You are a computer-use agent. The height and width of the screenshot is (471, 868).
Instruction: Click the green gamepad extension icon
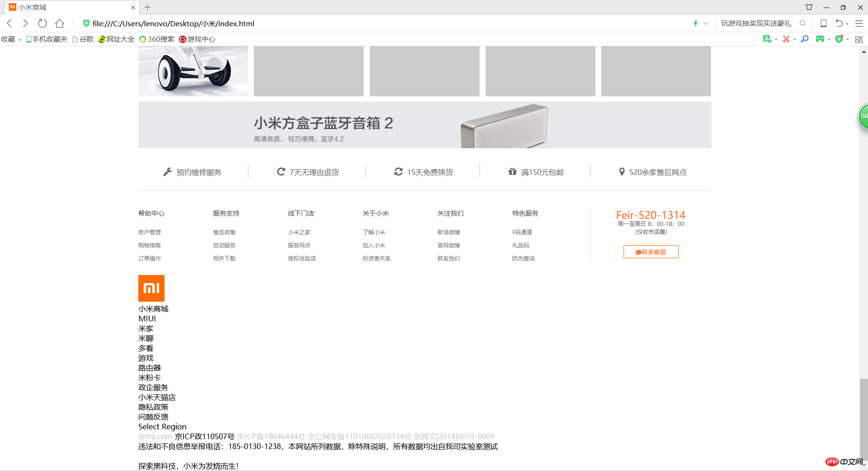(820, 39)
